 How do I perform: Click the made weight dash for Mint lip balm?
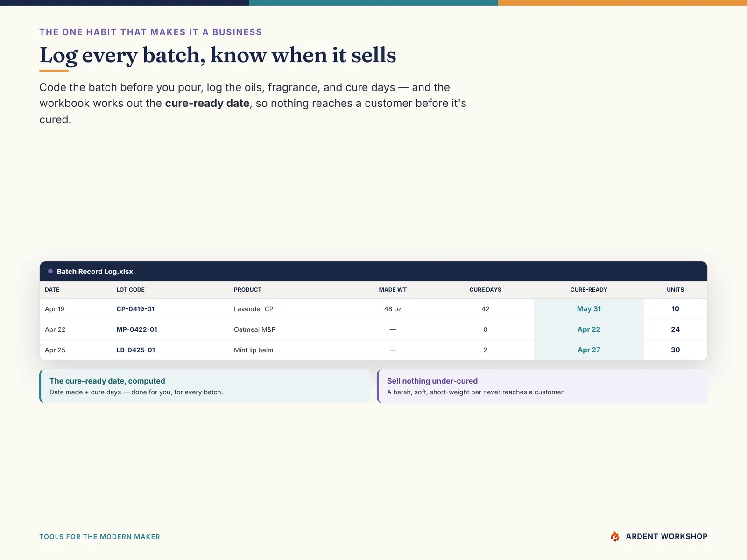(x=393, y=350)
